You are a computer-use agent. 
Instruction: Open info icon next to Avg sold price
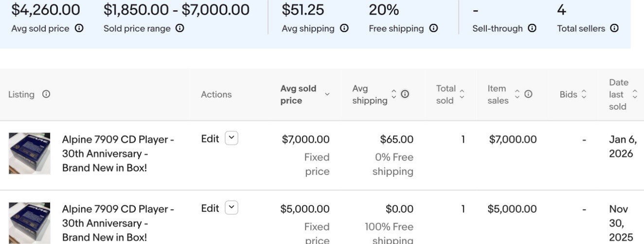[79, 28]
